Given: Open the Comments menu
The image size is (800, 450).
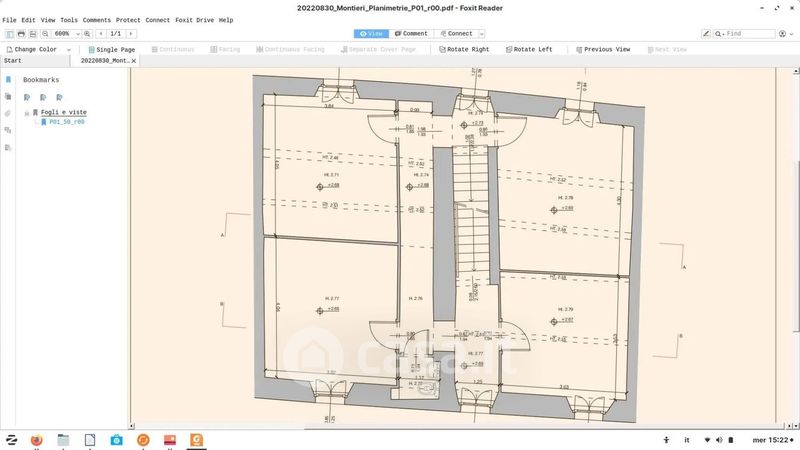Looking at the screenshot, I should coord(97,20).
